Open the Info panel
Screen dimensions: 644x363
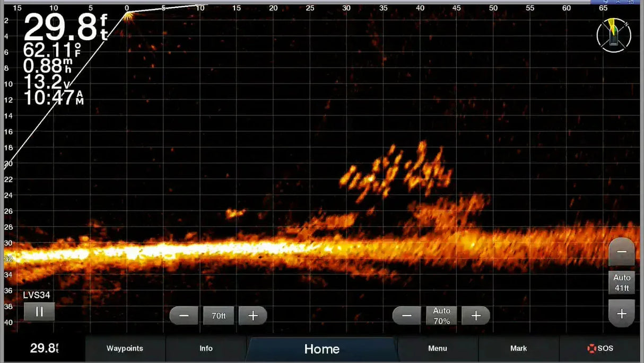tap(206, 348)
